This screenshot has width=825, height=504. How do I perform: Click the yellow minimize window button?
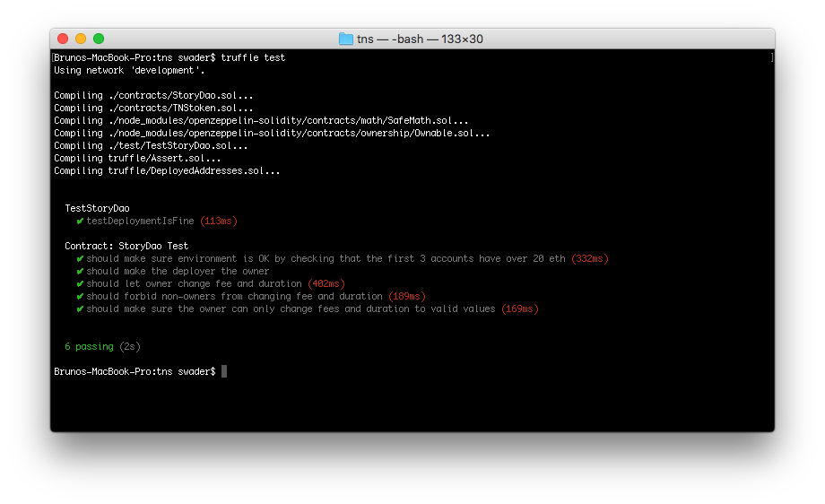[81, 39]
